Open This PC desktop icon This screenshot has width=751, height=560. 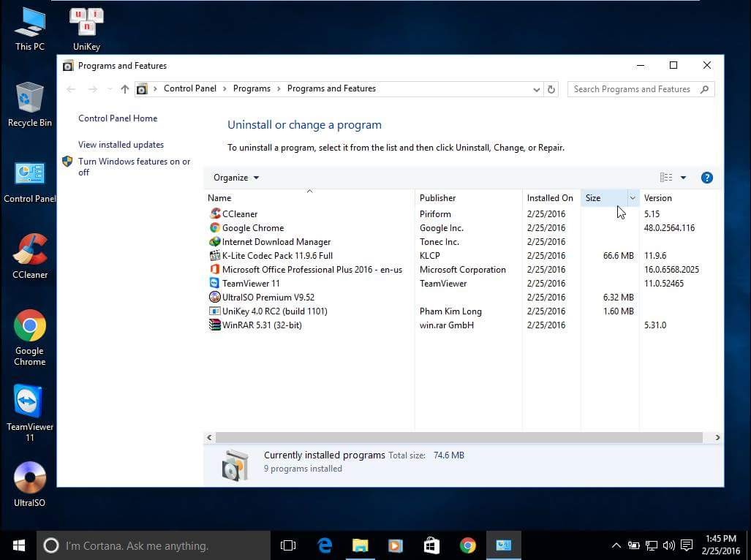click(30, 29)
